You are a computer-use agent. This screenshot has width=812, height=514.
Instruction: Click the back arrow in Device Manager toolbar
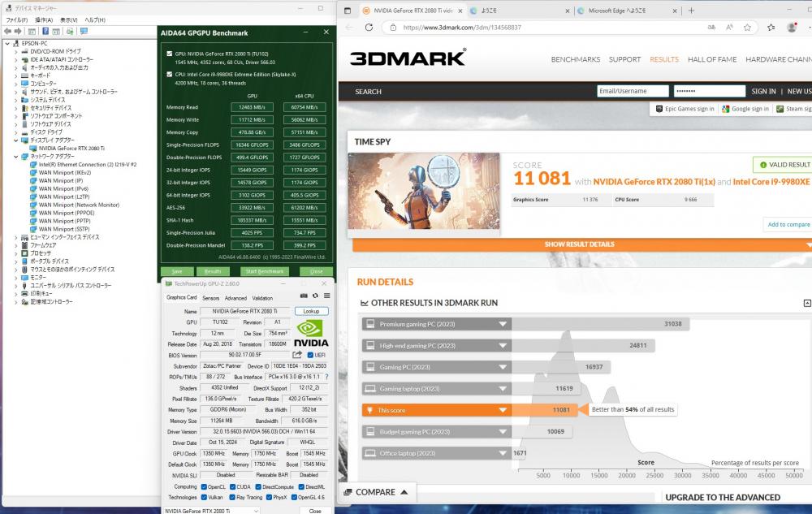pyautogui.click(x=8, y=32)
